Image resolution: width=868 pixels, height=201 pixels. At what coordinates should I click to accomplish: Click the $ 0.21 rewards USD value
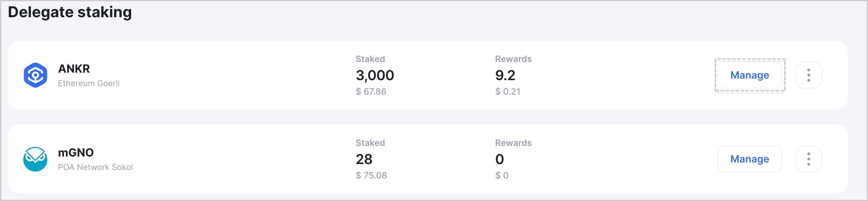click(507, 91)
